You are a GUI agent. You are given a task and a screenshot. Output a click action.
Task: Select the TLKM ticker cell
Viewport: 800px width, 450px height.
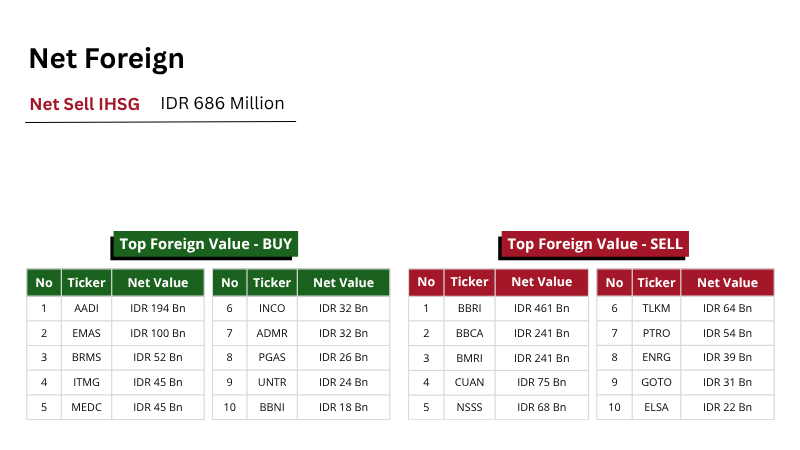point(657,308)
